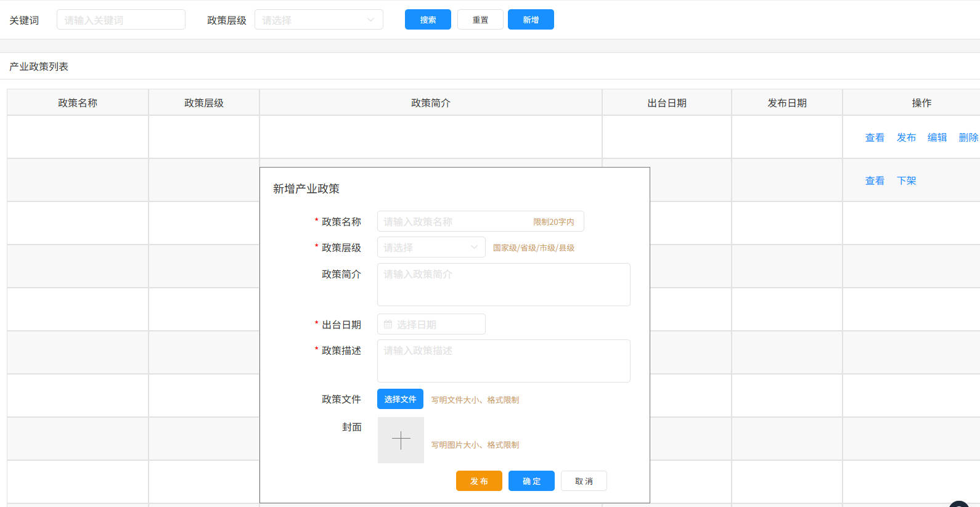Click the plus icon to upload cover image
The width and height of the screenshot is (980, 507).
click(401, 440)
